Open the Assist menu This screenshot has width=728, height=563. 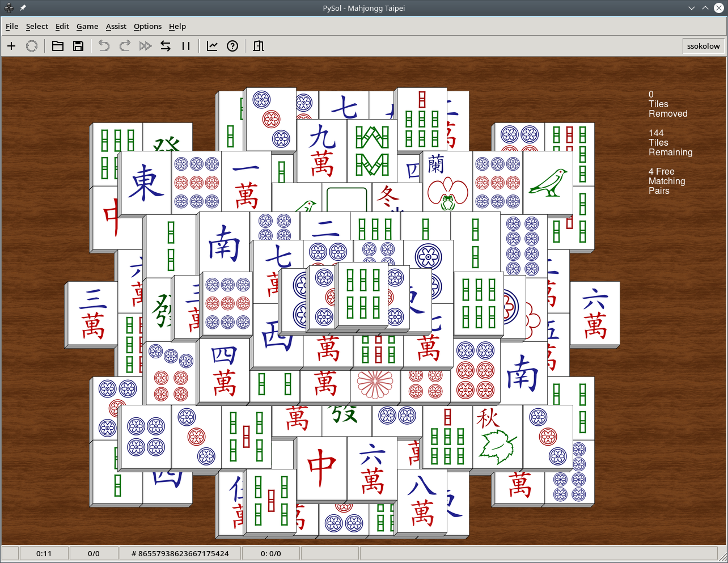click(116, 26)
